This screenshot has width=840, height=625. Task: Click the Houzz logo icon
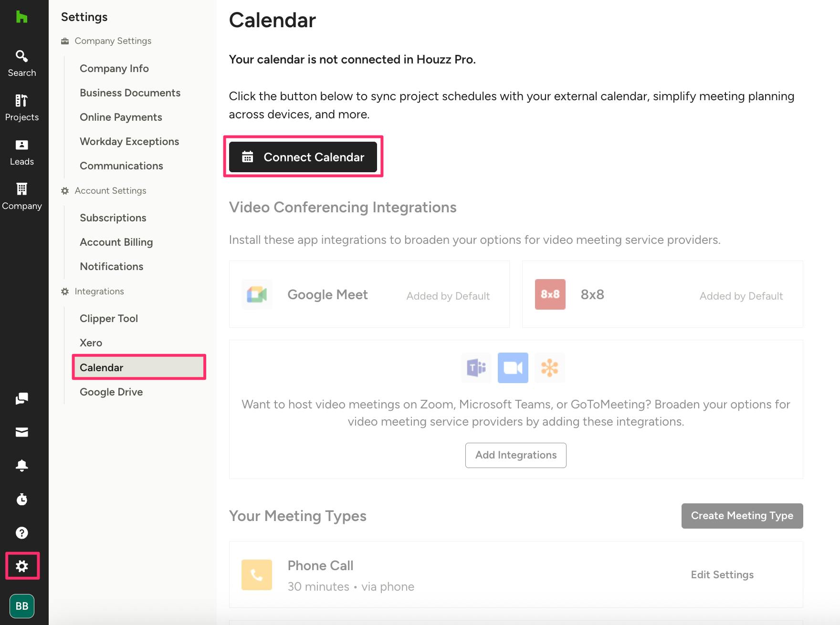(21, 17)
